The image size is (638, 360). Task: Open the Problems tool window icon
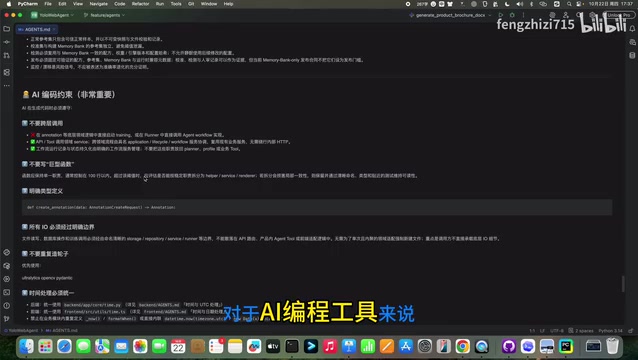click(7, 305)
